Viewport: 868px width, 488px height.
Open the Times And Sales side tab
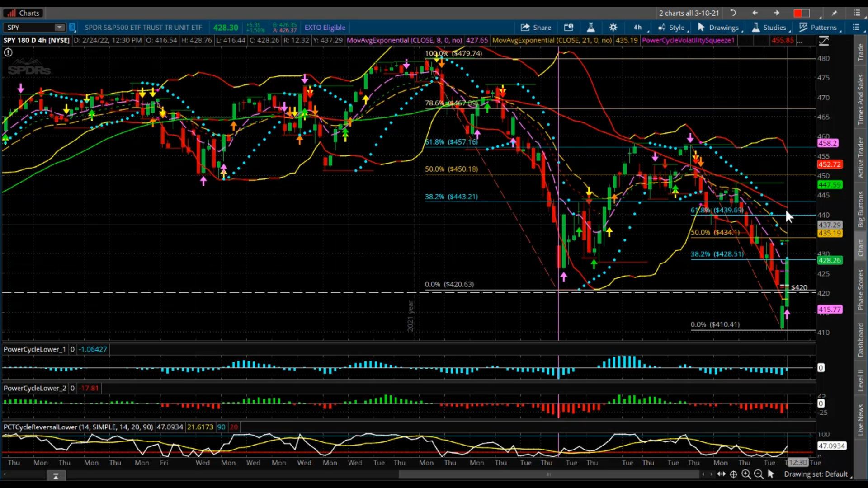[x=860, y=99]
